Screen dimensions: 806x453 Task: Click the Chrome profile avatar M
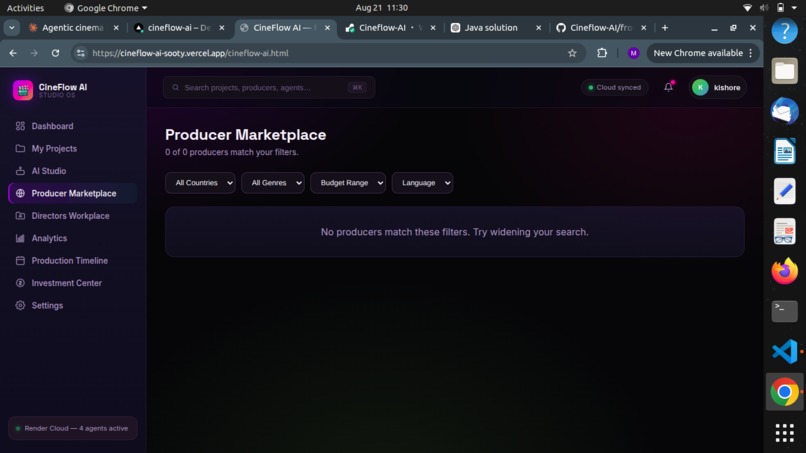(633, 53)
